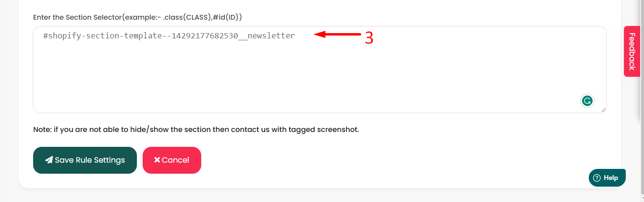Click the paper plane icon on Save button

pos(49,160)
